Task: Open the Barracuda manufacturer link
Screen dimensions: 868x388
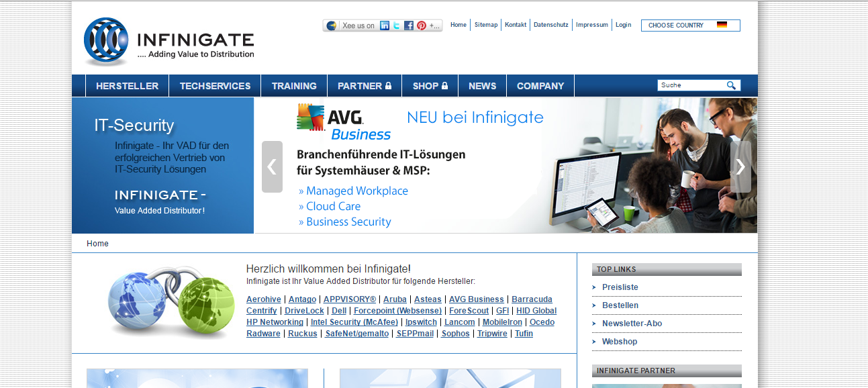Action: pos(532,299)
